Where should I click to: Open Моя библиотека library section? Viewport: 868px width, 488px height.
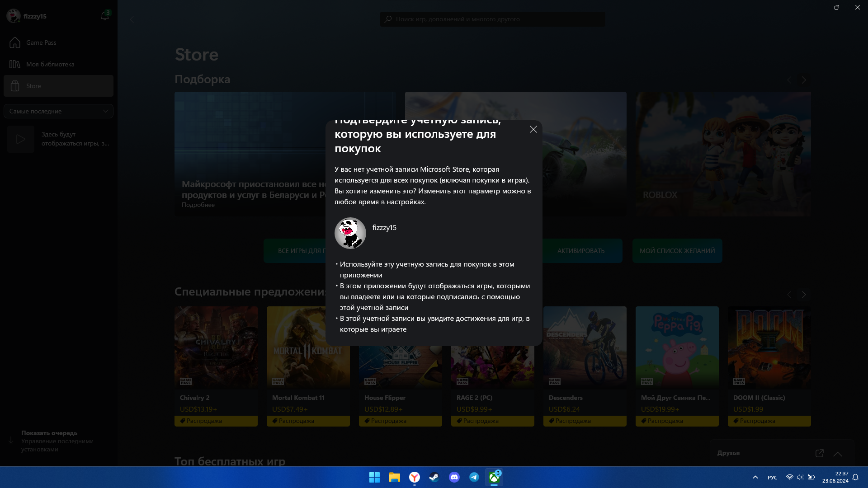pyautogui.click(x=50, y=64)
